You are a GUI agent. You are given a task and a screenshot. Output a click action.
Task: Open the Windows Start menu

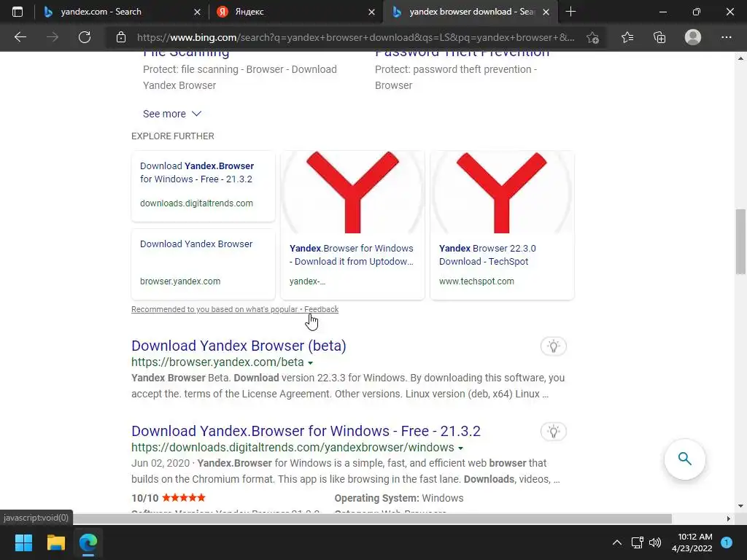(x=23, y=542)
